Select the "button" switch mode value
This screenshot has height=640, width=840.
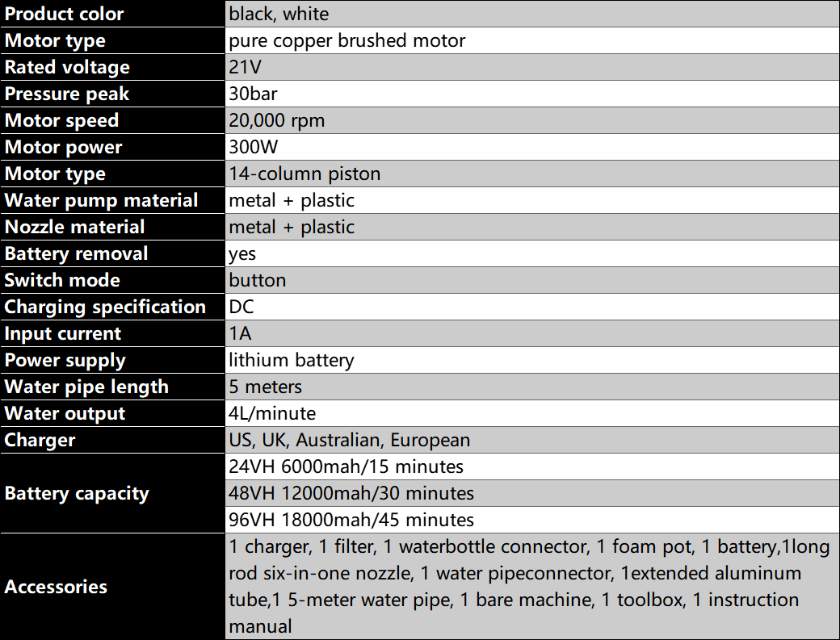pyautogui.click(x=258, y=280)
